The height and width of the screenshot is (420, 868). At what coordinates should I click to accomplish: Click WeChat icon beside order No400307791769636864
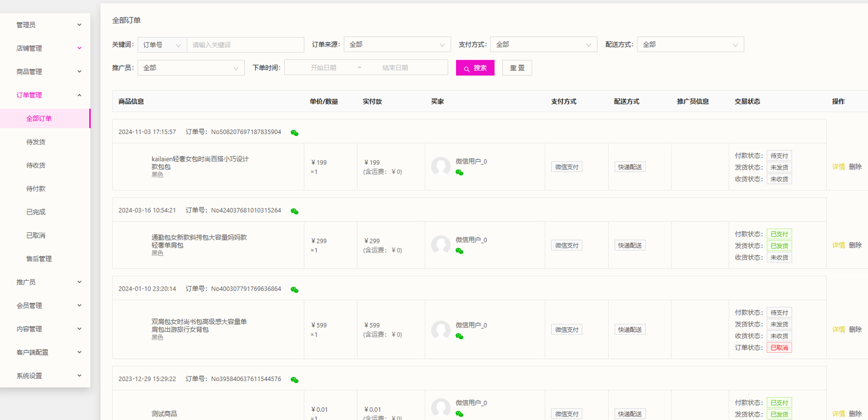(294, 289)
